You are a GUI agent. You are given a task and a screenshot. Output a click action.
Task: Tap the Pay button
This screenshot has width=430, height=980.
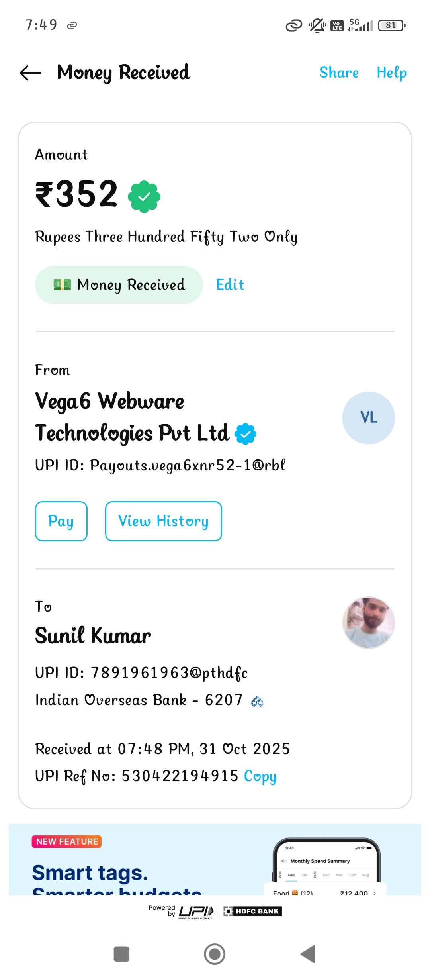(61, 521)
